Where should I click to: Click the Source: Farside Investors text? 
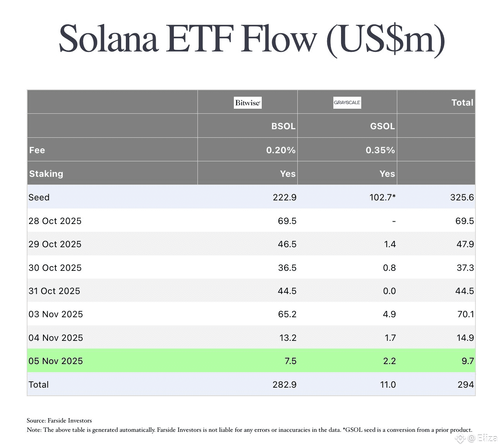click(x=59, y=421)
